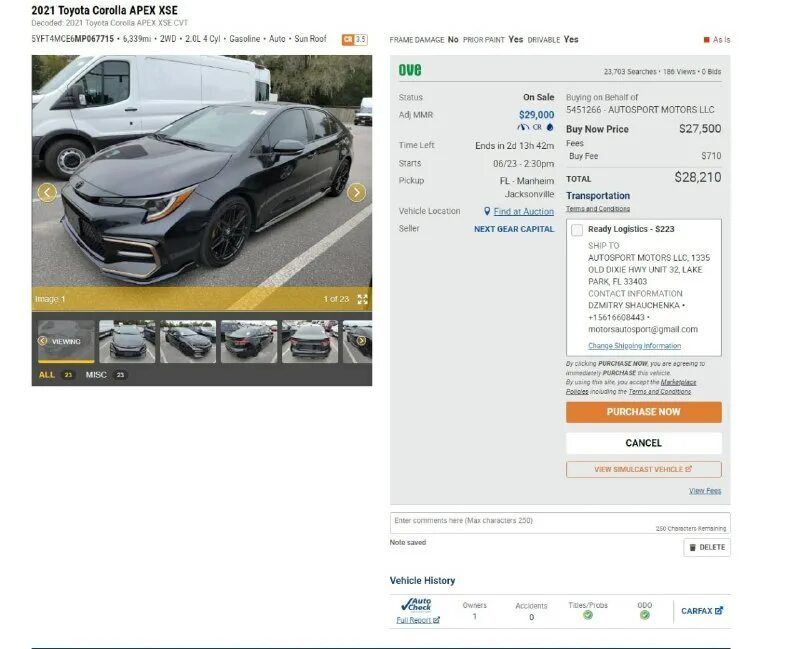The height and width of the screenshot is (649, 800).
Task: Open VIEW SIMULCAST VEHICLE
Action: coord(644,469)
